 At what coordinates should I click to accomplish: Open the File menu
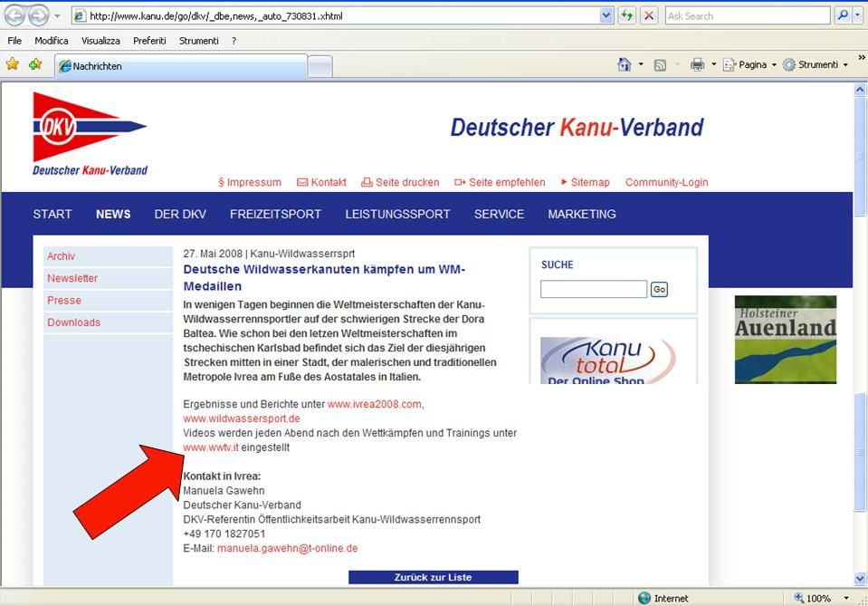tap(14, 41)
